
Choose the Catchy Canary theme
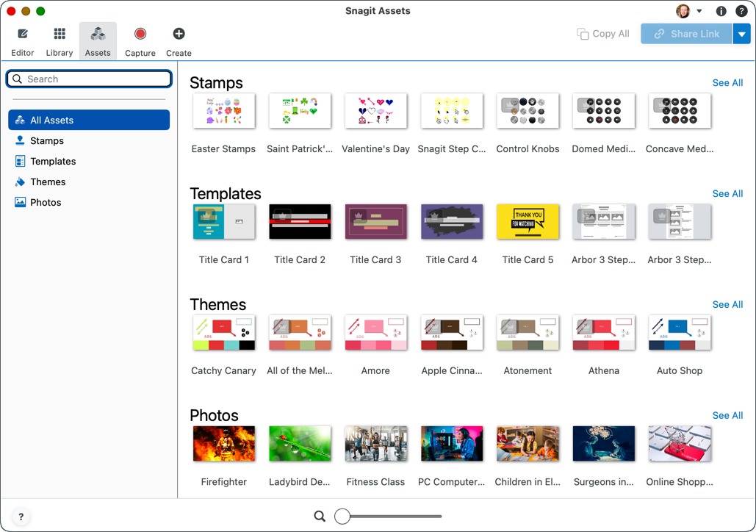pyautogui.click(x=223, y=333)
